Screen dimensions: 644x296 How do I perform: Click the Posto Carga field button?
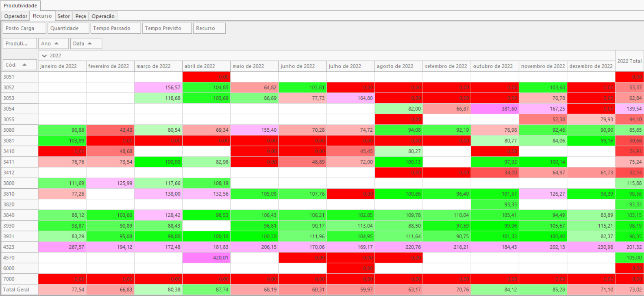[24, 28]
